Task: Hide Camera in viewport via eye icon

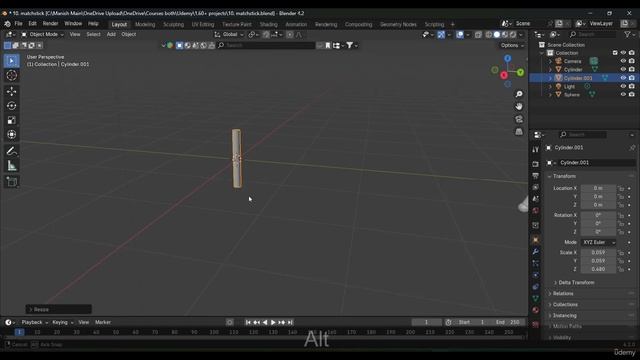Action: (623, 61)
